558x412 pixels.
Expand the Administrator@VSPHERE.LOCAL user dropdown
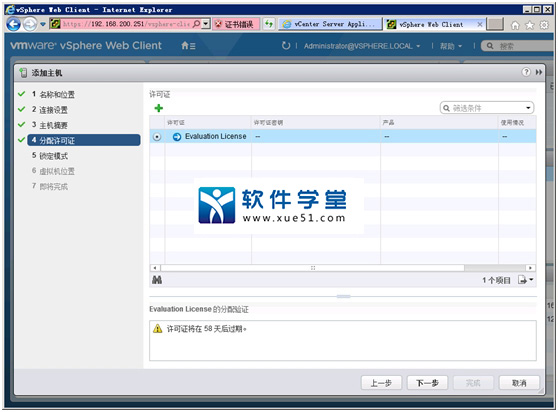(x=362, y=46)
